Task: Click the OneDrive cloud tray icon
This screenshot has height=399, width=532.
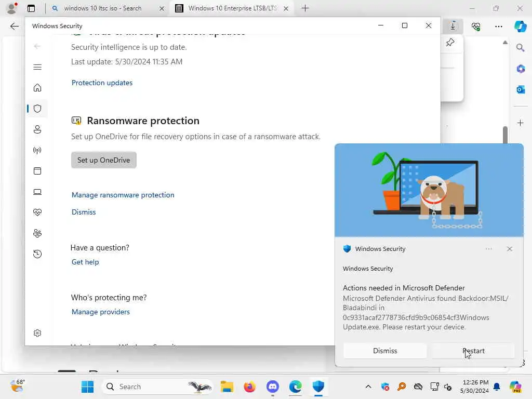Action: point(418,387)
